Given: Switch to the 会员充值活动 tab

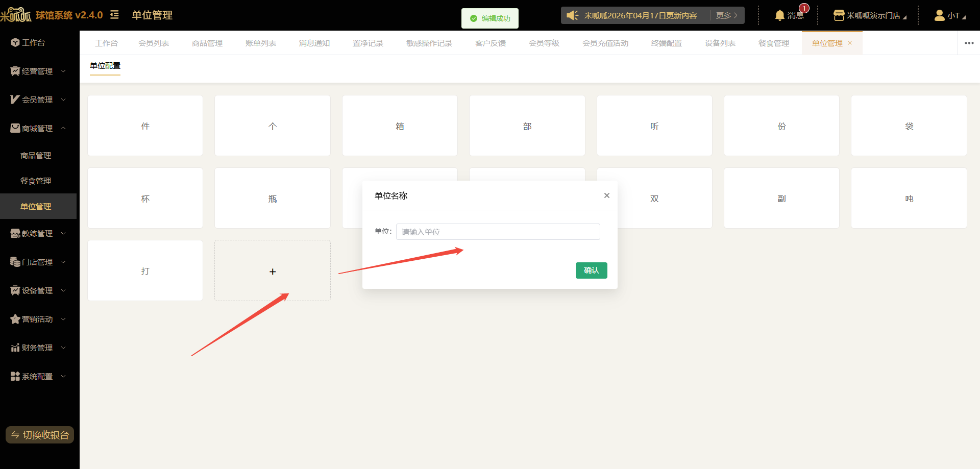Looking at the screenshot, I should pos(605,43).
